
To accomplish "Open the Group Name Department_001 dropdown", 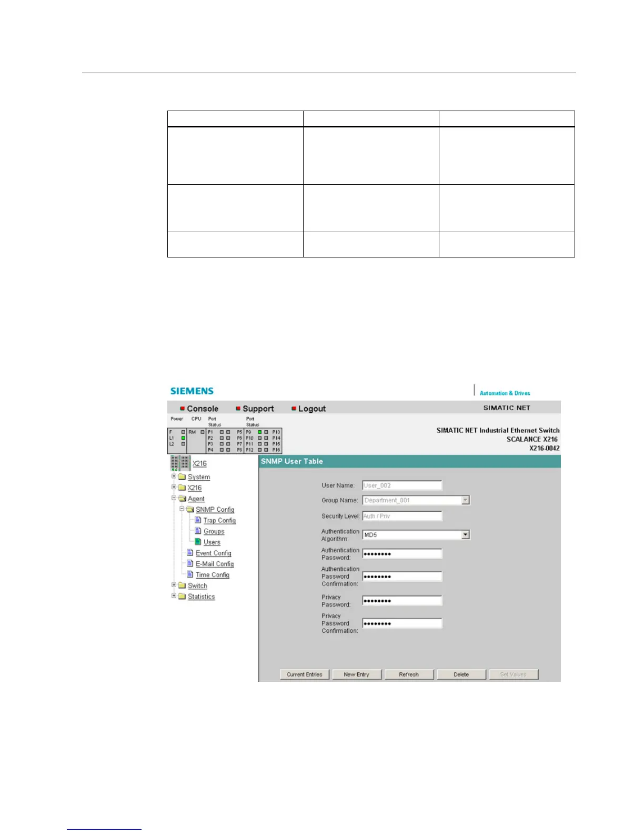I will pyautogui.click(x=465, y=500).
